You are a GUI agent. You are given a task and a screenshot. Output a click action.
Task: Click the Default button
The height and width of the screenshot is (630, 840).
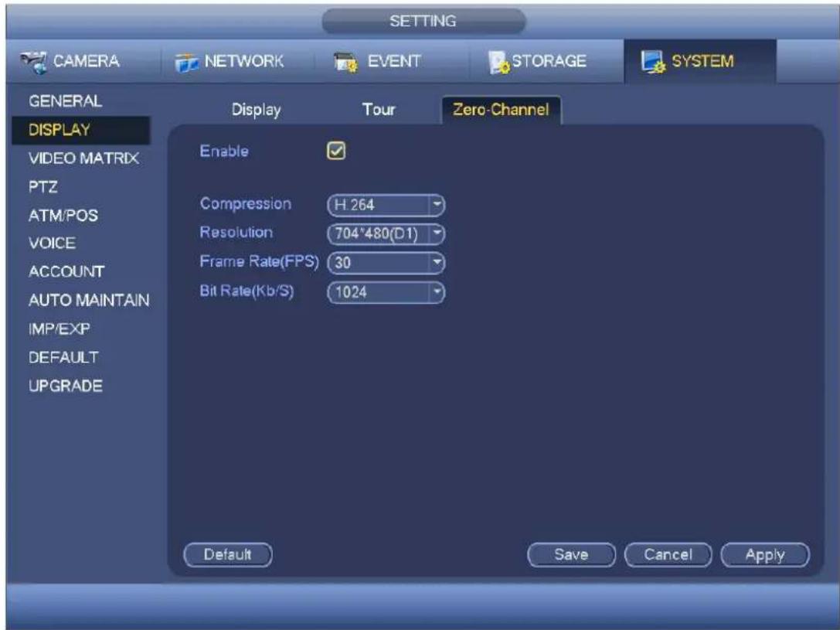(228, 555)
